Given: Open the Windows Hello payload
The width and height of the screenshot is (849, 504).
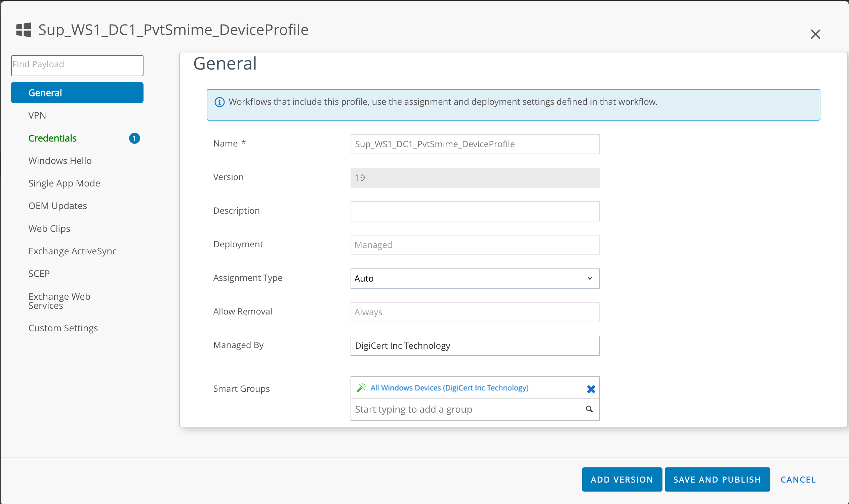Looking at the screenshot, I should point(60,161).
